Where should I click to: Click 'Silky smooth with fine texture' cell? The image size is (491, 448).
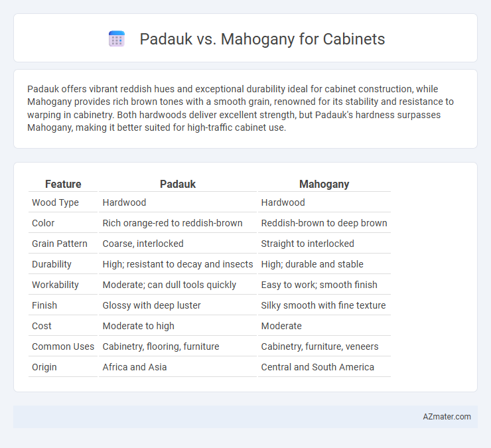[323, 305]
